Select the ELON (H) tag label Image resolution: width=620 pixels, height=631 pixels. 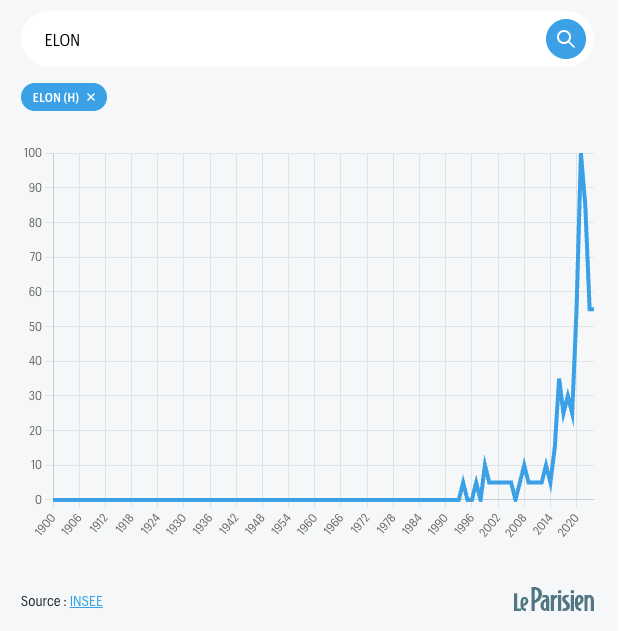pyautogui.click(x=56, y=97)
